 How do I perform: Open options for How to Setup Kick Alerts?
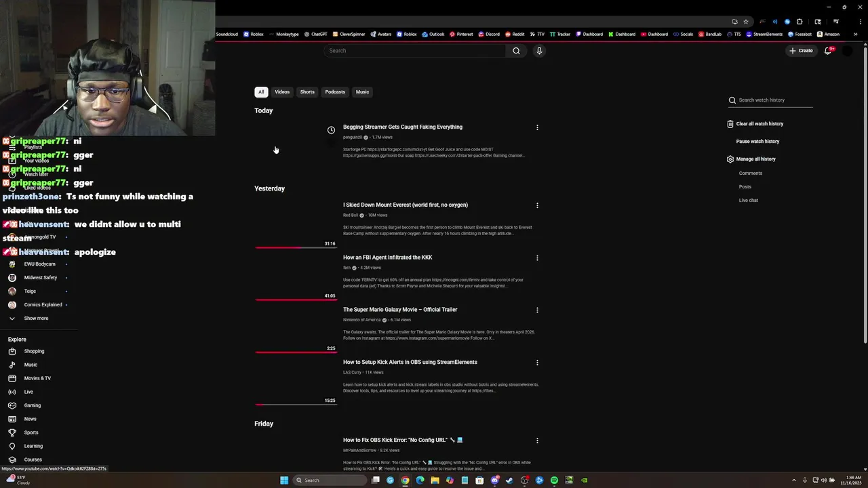[x=537, y=363]
